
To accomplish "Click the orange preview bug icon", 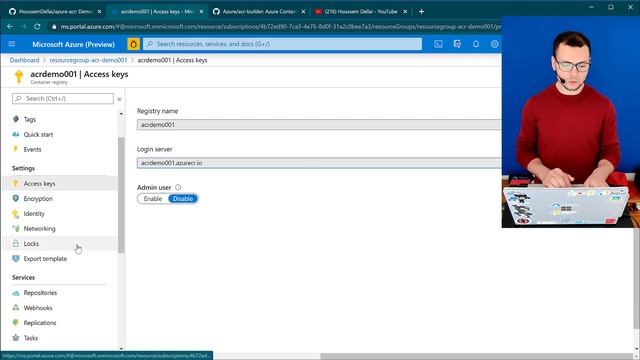I will click(133, 44).
